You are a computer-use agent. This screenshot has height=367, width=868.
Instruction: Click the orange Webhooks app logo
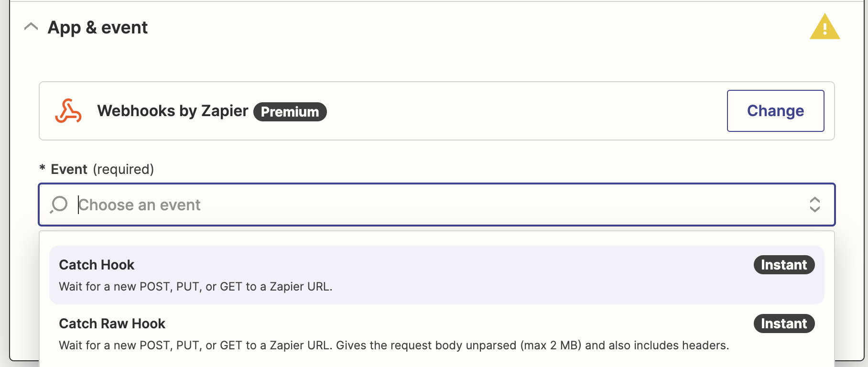(x=68, y=111)
